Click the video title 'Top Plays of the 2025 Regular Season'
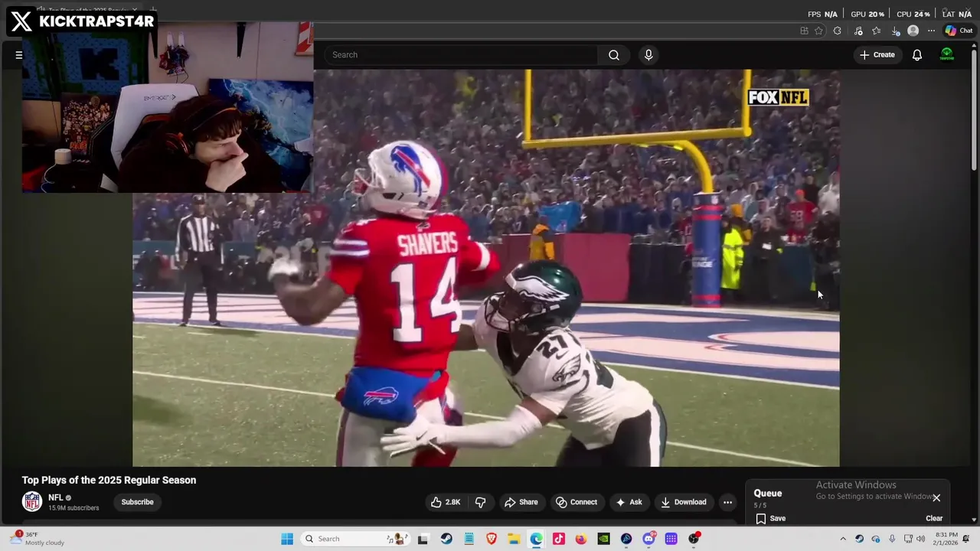980x551 pixels. pos(109,480)
